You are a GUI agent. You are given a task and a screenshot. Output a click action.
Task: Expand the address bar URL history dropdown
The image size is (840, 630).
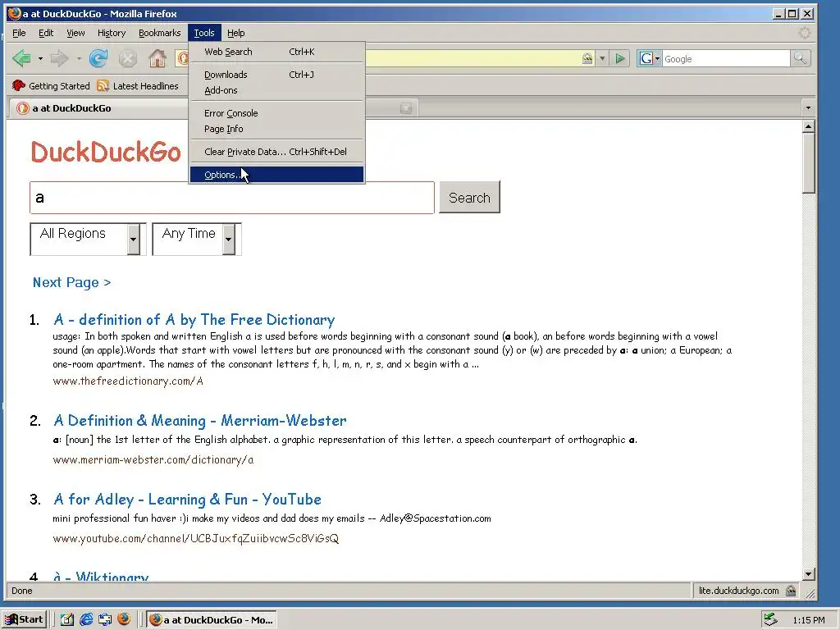point(602,58)
